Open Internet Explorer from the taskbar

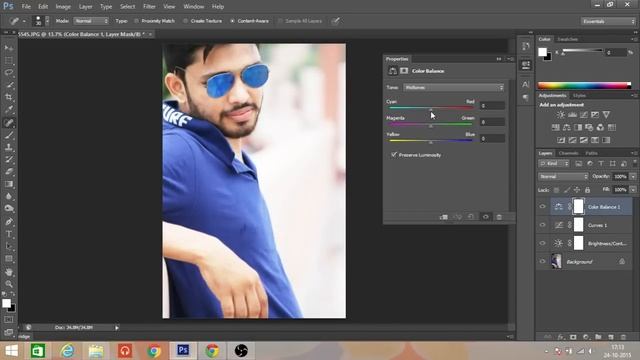click(67, 351)
